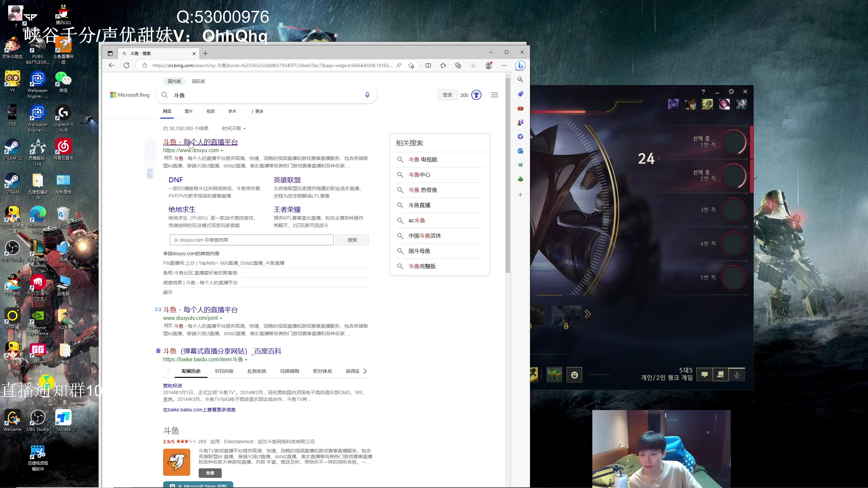This screenshot has width=868, height=488.
Task: Click the sidebar search icon
Action: tap(520, 80)
